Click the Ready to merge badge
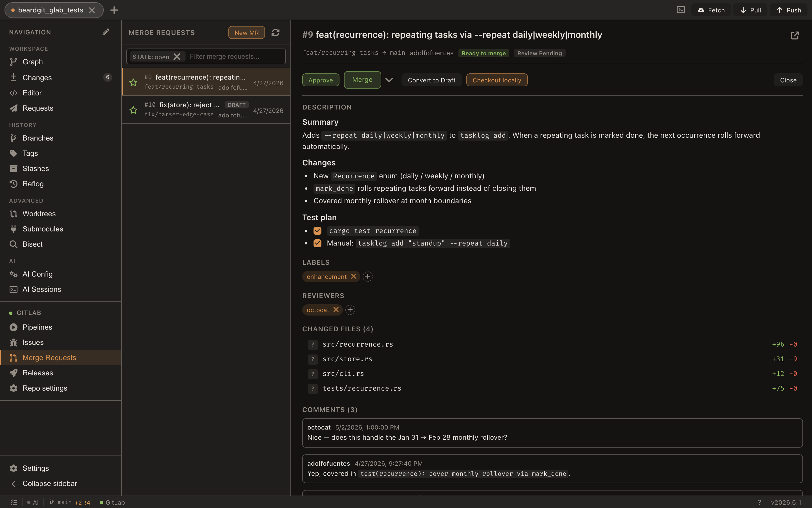 (484, 53)
